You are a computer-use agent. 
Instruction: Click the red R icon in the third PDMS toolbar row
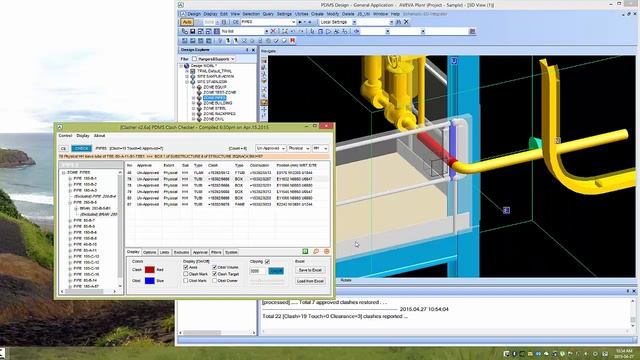click(293, 40)
